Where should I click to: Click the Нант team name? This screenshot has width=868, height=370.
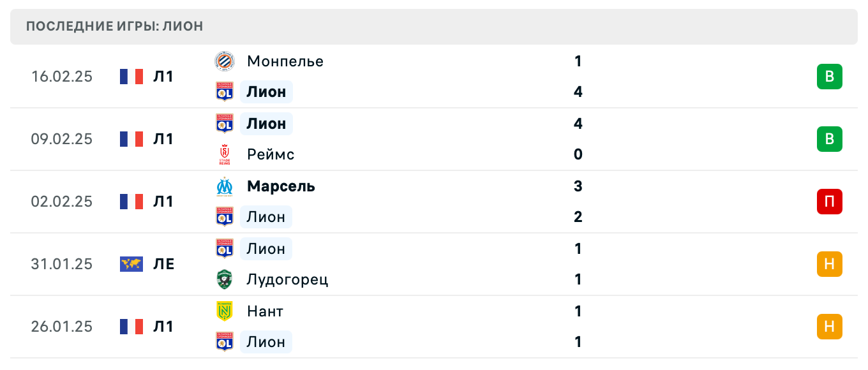pos(265,311)
